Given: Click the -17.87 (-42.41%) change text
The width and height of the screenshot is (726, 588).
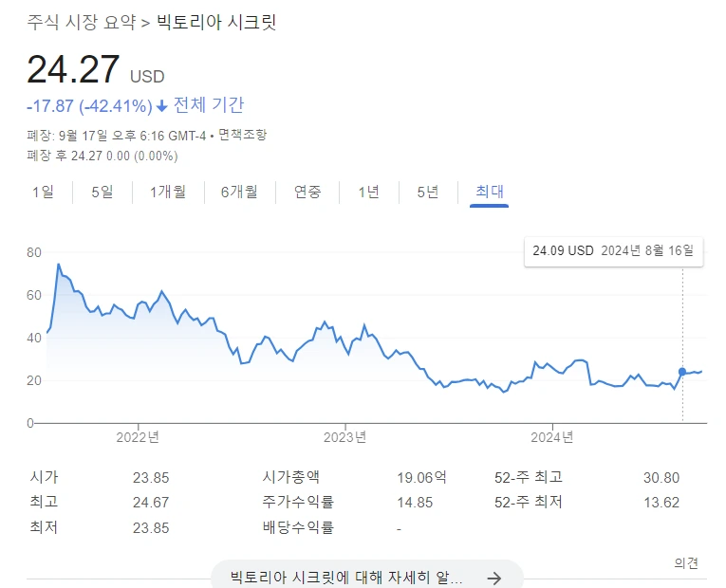Looking at the screenshot, I should [89, 106].
